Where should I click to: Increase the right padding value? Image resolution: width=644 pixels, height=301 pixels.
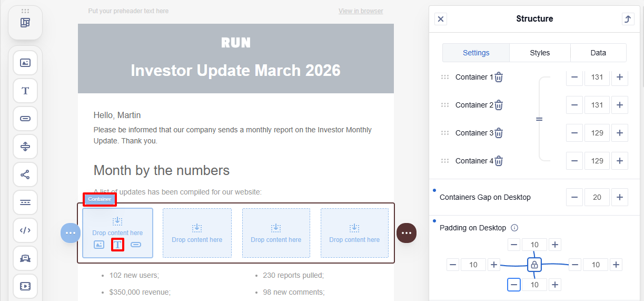616,265
